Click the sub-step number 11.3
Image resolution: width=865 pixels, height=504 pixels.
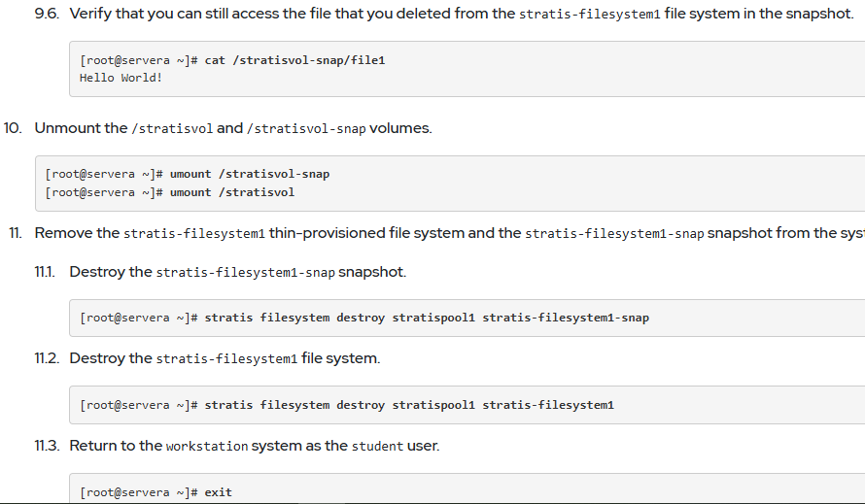tap(47, 446)
